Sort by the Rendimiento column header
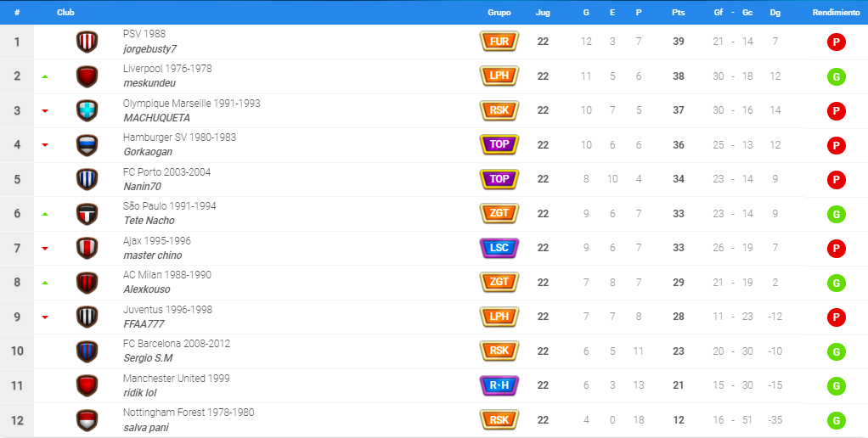This screenshot has width=868, height=438. (836, 12)
